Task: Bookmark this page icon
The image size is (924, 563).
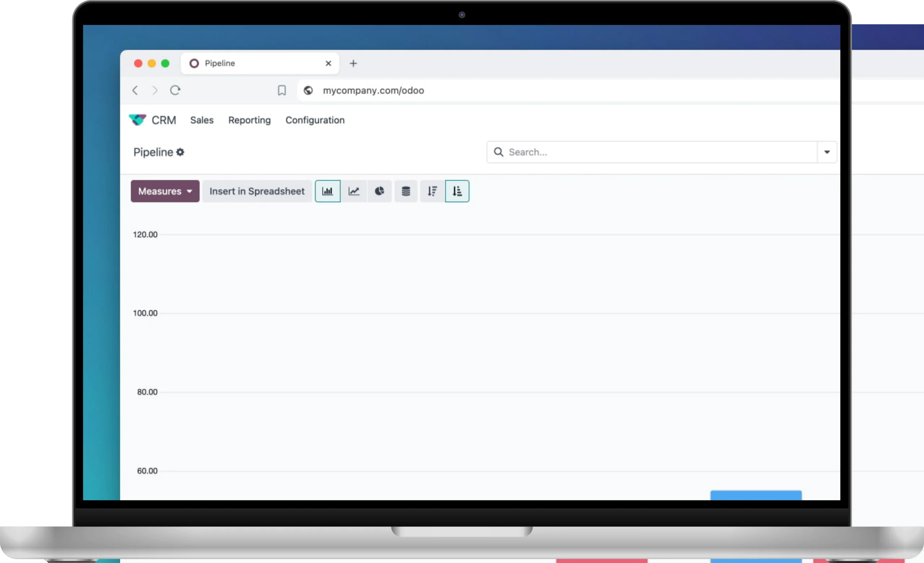Action: click(282, 90)
